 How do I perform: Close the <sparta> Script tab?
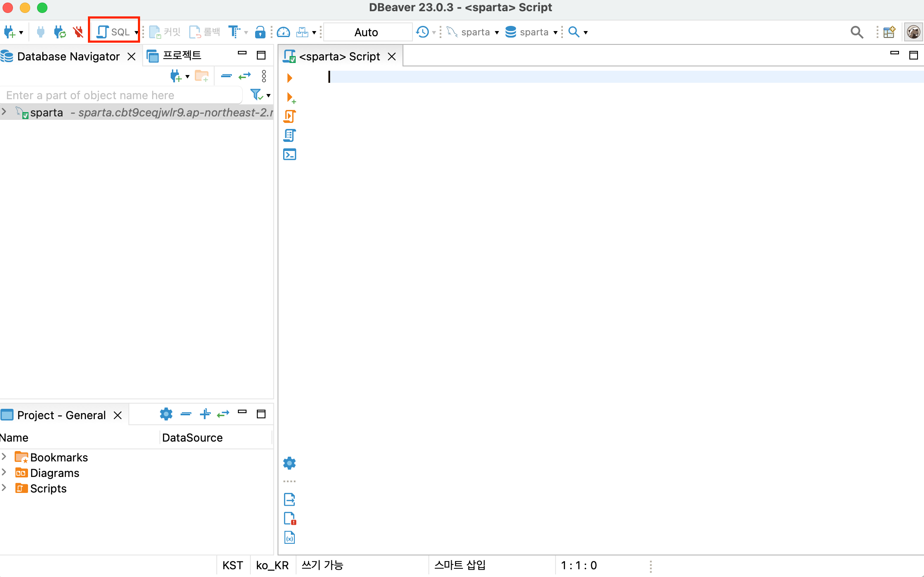[x=392, y=56]
